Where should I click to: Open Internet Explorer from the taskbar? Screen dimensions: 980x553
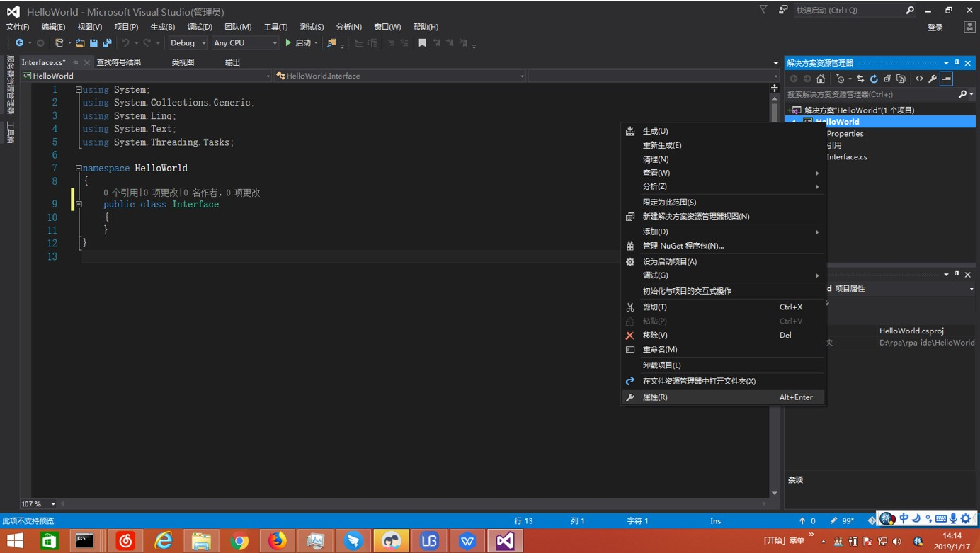click(x=164, y=541)
